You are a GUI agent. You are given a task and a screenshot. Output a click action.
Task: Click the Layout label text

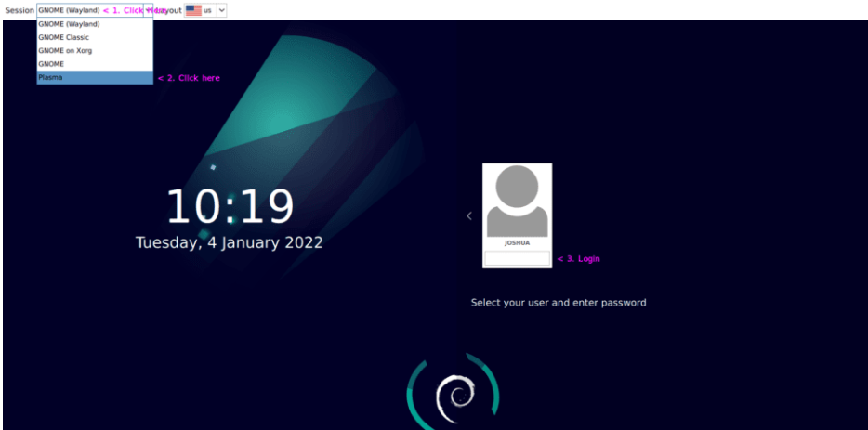coord(167,10)
